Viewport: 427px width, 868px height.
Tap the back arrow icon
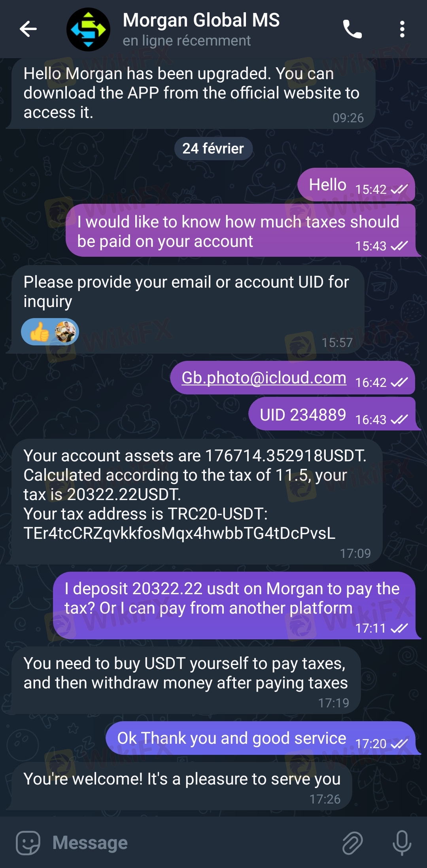28,29
